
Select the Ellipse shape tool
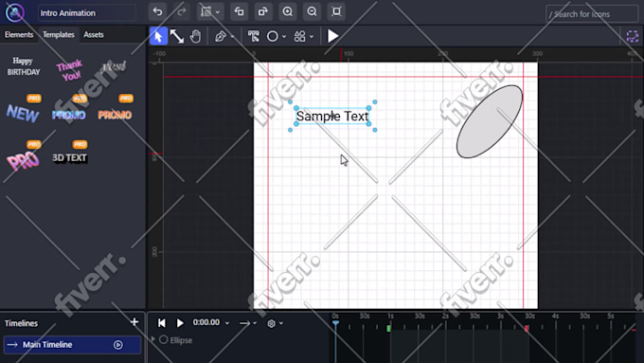(273, 36)
